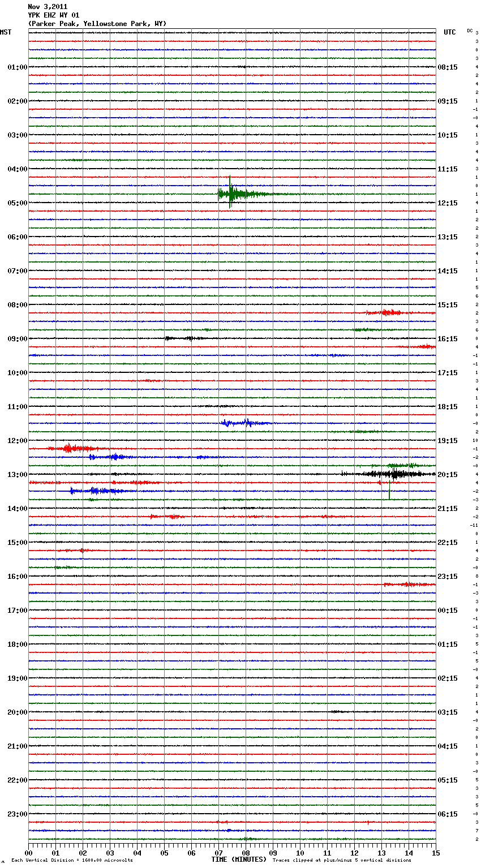481x868 pixels.
Task: Select the '23:00' MST hour label
Action: 17,814
